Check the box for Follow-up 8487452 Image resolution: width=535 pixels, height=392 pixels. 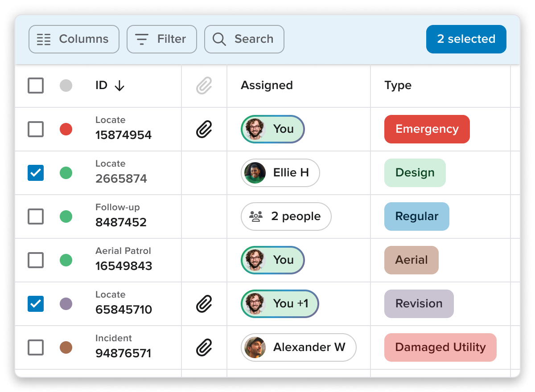pyautogui.click(x=36, y=216)
